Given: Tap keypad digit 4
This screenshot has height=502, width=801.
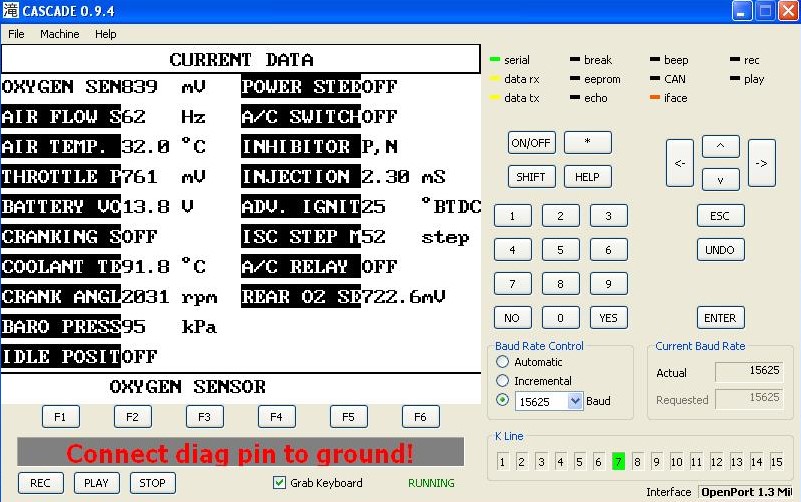Looking at the screenshot, I should pyautogui.click(x=512, y=250).
